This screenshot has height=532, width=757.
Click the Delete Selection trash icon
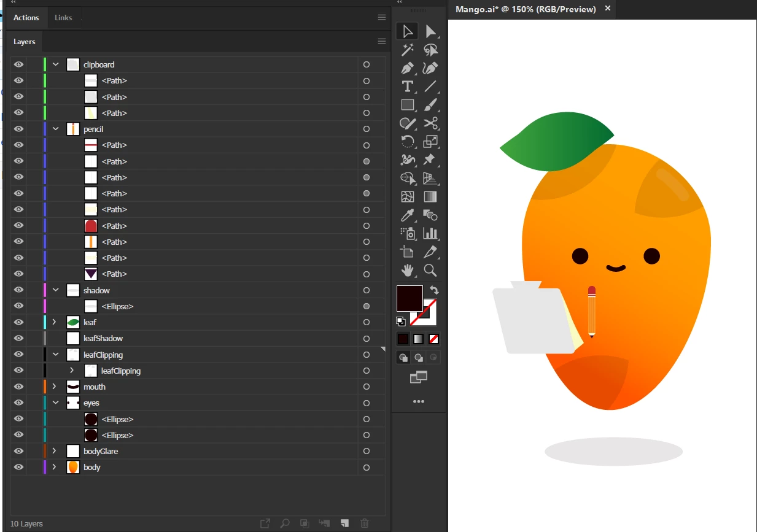(x=364, y=523)
